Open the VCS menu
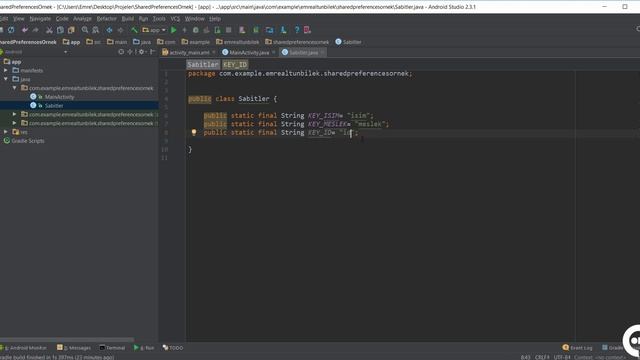The height and width of the screenshot is (360, 640). 175,19
